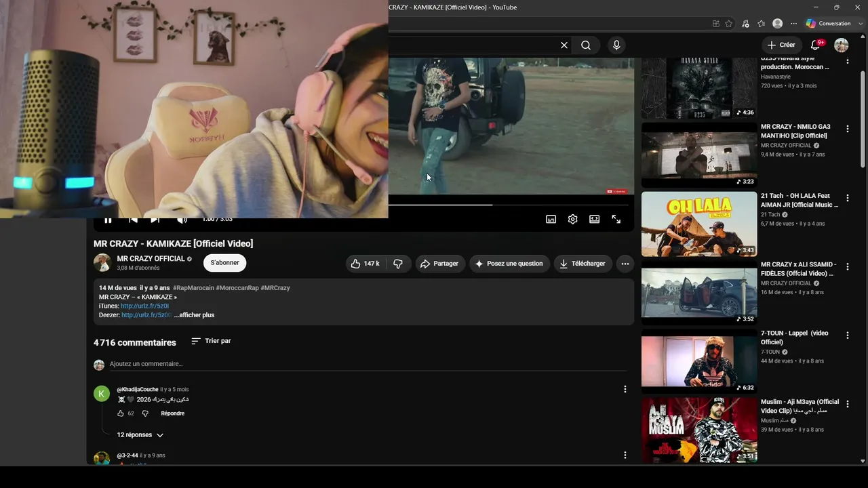Image resolution: width=868 pixels, height=488 pixels.
Task: Open options menu for @3-2-44 comment
Action: tap(625, 455)
